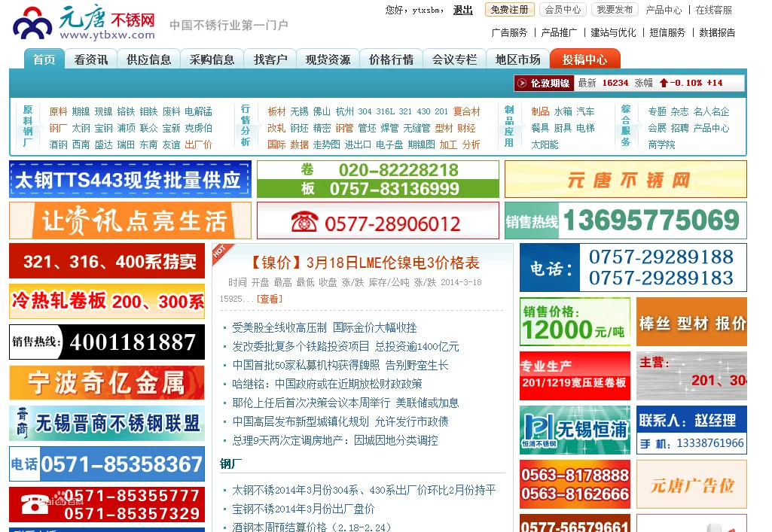Click the 元唐不锈网 site logo
Screen dimensions: 772x532
click(84, 22)
